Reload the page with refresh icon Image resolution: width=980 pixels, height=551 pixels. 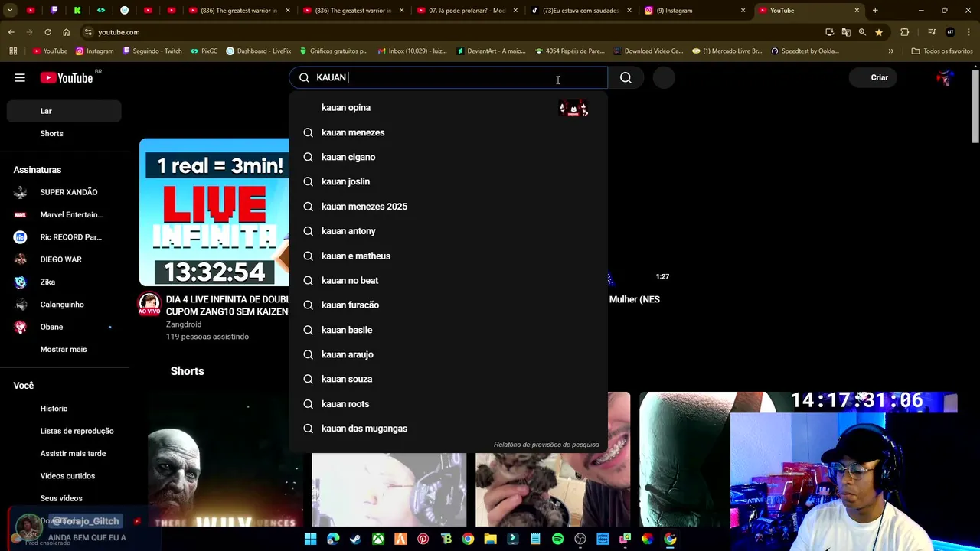[47, 32]
